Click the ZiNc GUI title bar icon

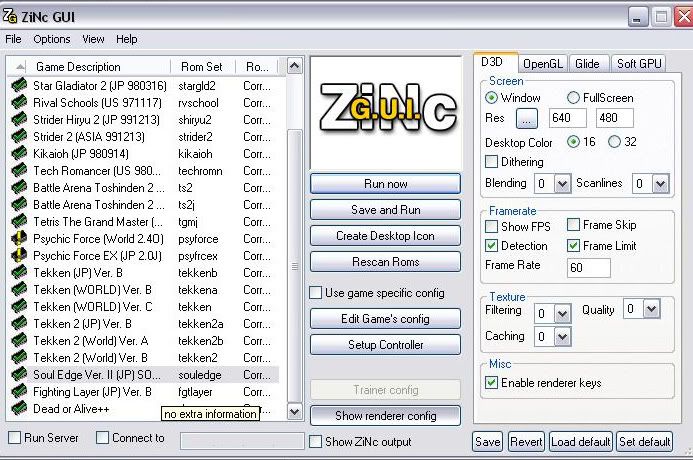click(9, 16)
